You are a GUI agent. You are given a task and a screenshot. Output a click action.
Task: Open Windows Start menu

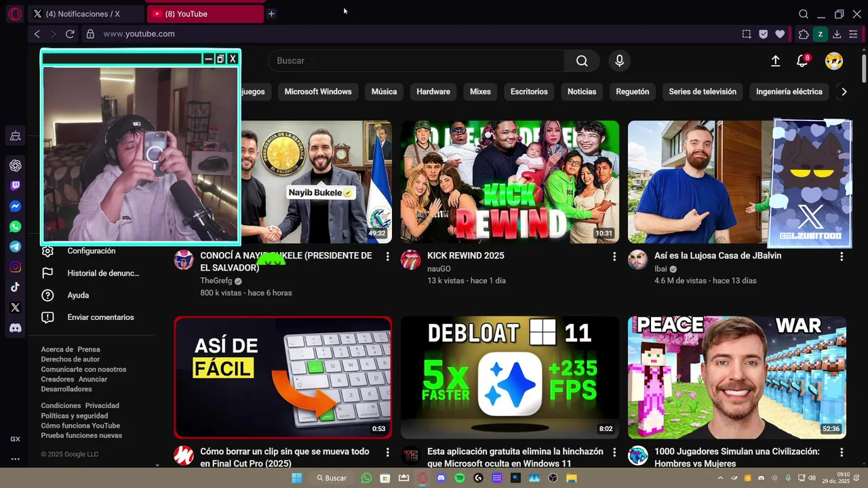pyautogui.click(x=296, y=478)
